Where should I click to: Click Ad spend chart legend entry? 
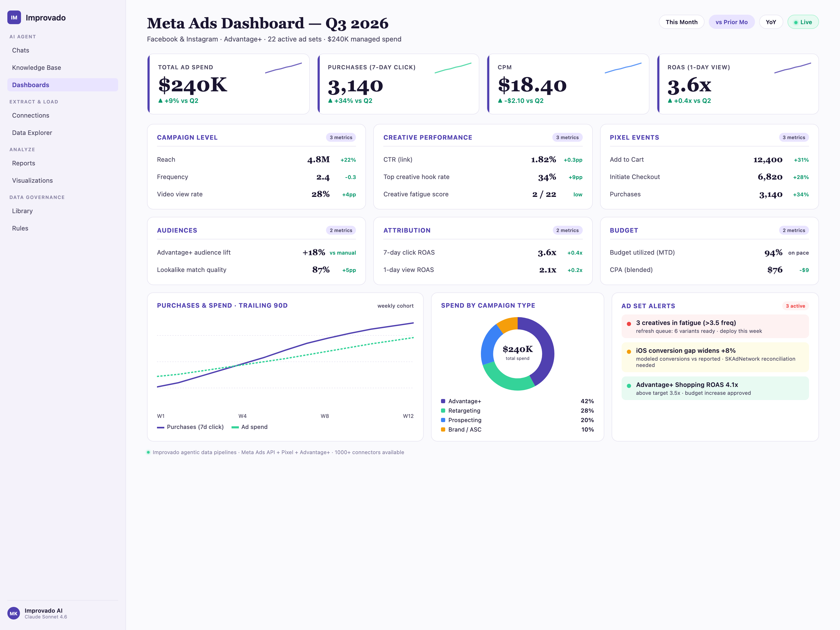coord(249,427)
